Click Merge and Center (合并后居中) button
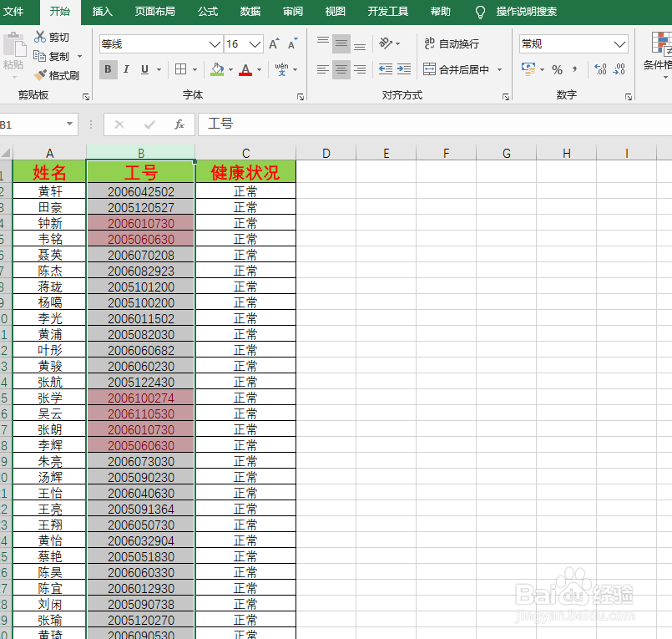 coord(456,69)
